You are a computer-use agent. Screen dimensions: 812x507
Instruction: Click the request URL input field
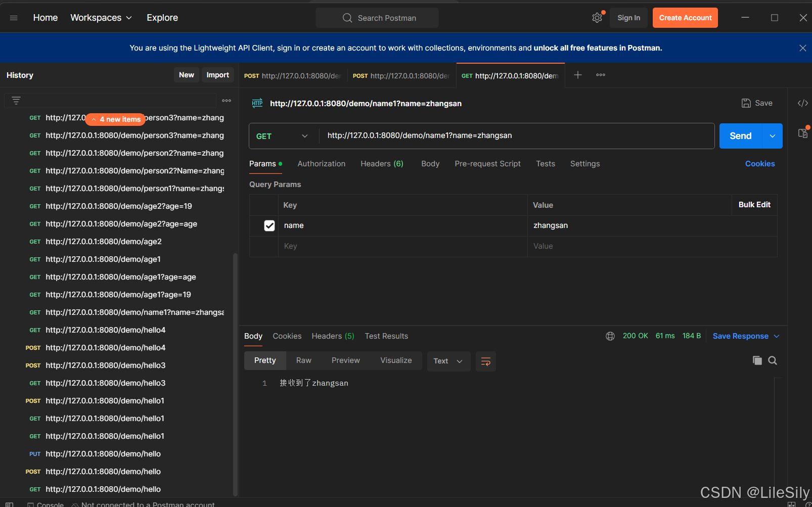(517, 136)
